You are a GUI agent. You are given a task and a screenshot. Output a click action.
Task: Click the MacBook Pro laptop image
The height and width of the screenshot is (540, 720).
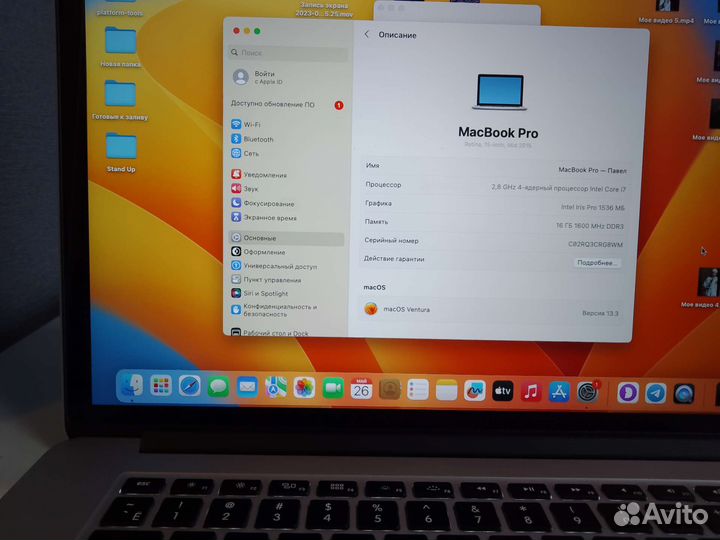pos(500,92)
